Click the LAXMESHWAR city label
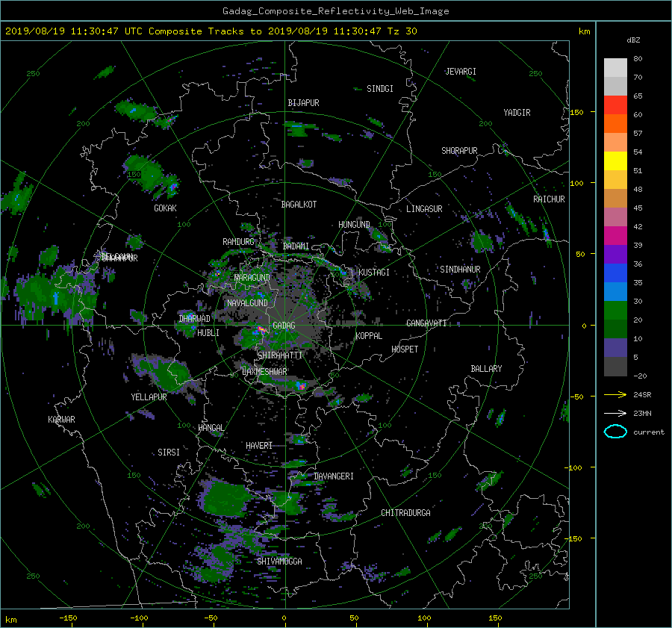Image resolution: width=672 pixels, height=628 pixels. [264, 372]
